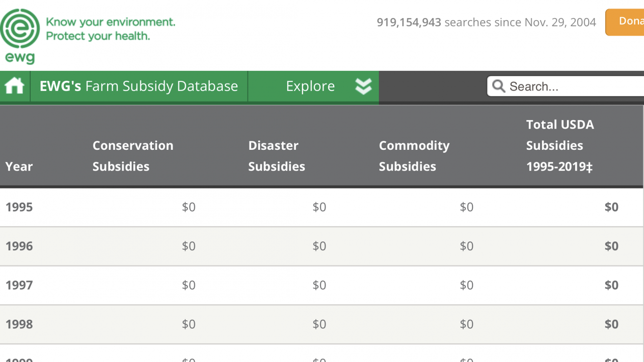Click the EWG logo
The image size is (644, 362).
(20, 36)
